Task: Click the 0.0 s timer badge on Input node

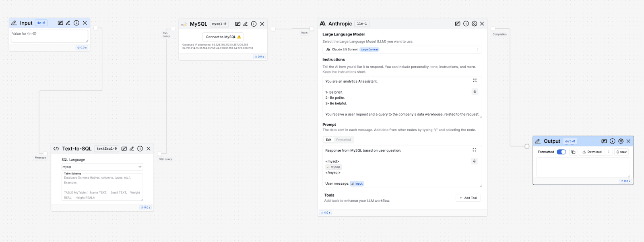Action: coord(82,48)
